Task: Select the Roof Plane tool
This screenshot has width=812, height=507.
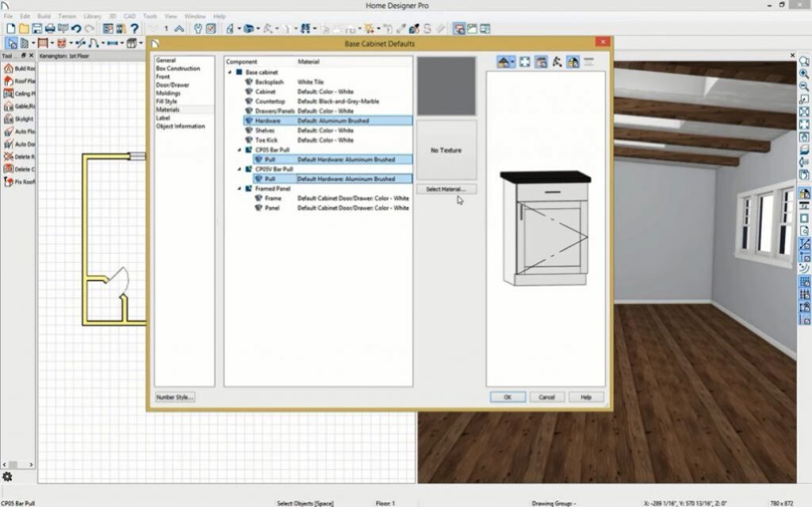Action: [x=8, y=81]
